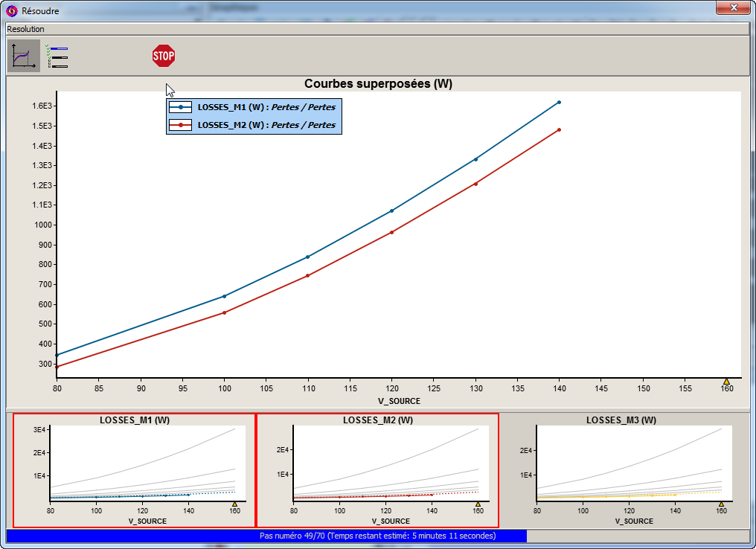Image resolution: width=756 pixels, height=549 pixels.
Task: Click yellow triangle marker in LOSSES_M1 thumbnail
Action: (x=234, y=504)
